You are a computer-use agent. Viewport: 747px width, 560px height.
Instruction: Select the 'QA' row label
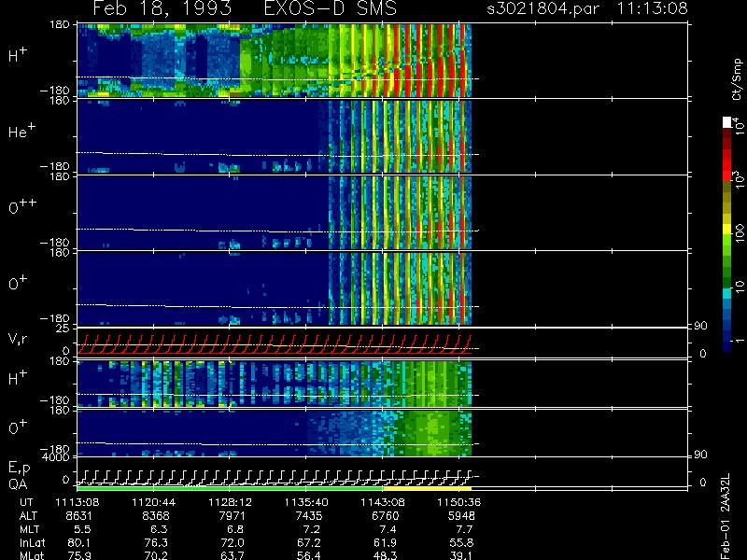pyautogui.click(x=18, y=484)
